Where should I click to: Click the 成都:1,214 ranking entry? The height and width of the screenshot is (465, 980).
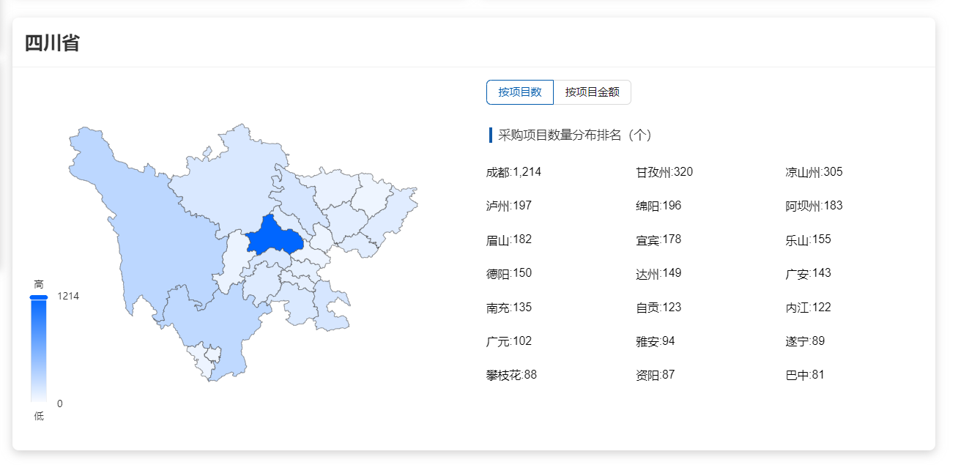513,172
